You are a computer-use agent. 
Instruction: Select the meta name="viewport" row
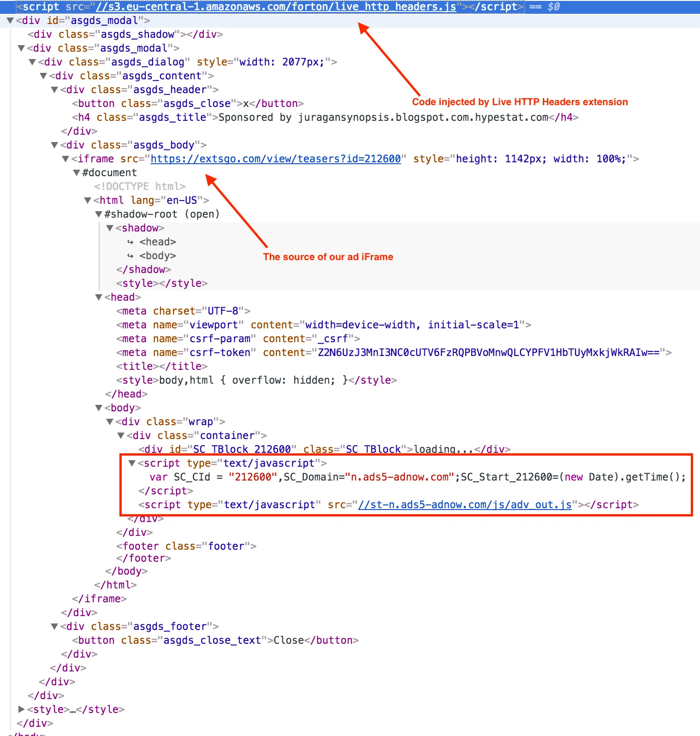point(324,325)
